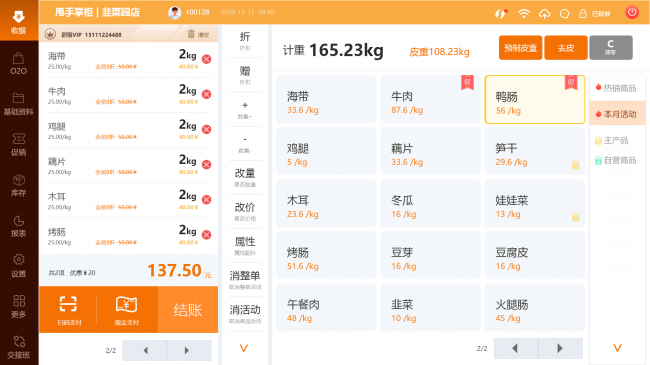
Task: Click the 改价 change price function
Action: point(245,211)
